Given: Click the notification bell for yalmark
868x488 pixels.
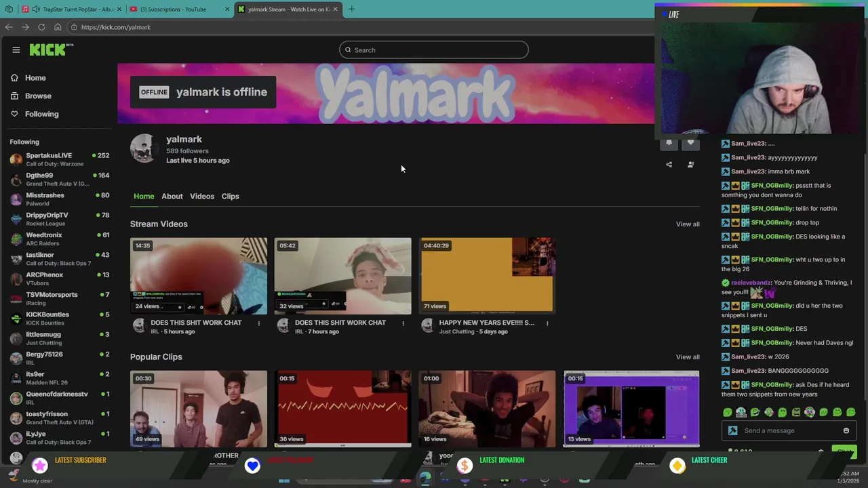Looking at the screenshot, I should pyautogui.click(x=669, y=142).
